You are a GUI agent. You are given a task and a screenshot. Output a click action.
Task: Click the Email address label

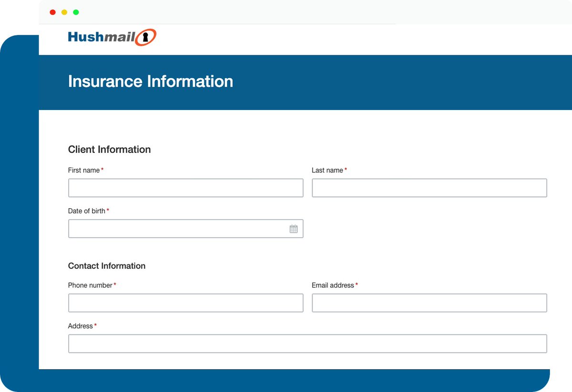click(333, 285)
